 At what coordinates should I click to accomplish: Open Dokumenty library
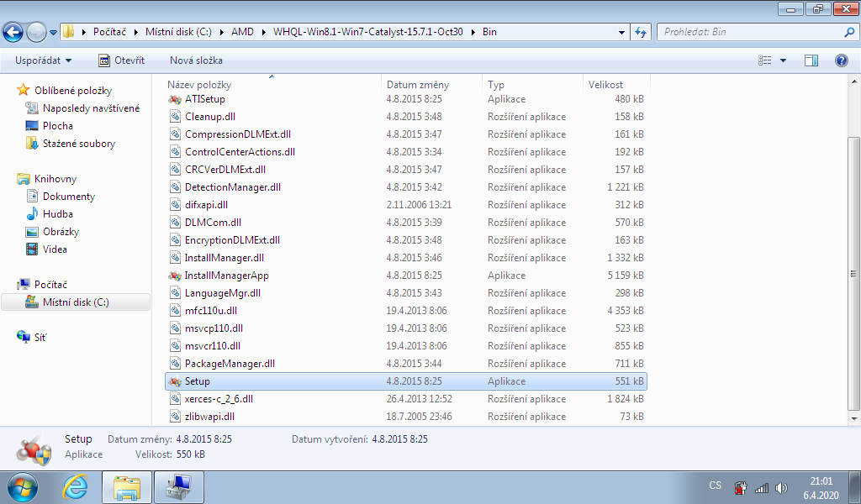pyautogui.click(x=69, y=197)
